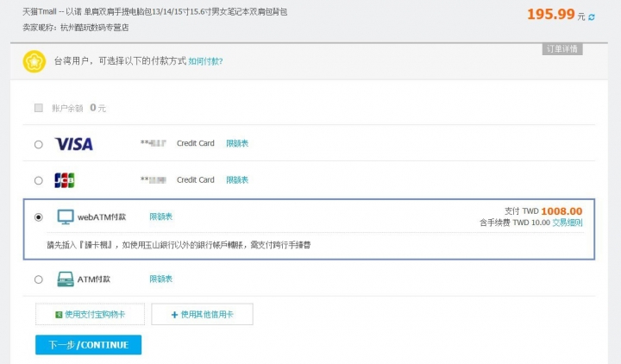Select the JCB credit card radio button
This screenshot has height=364, width=621.
tap(39, 180)
